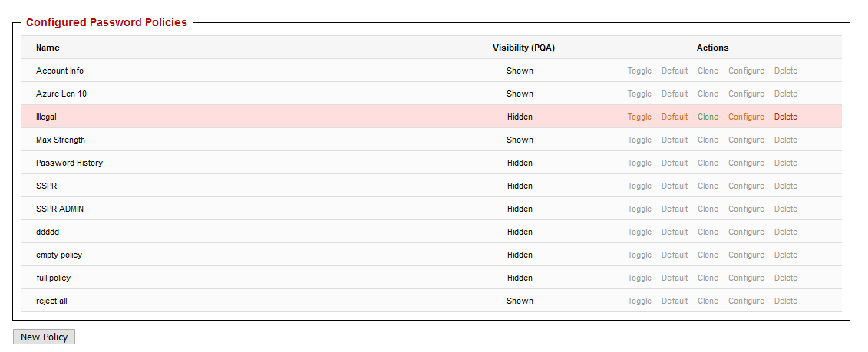Click the Name column header
The height and width of the screenshot is (352, 868).
click(48, 48)
